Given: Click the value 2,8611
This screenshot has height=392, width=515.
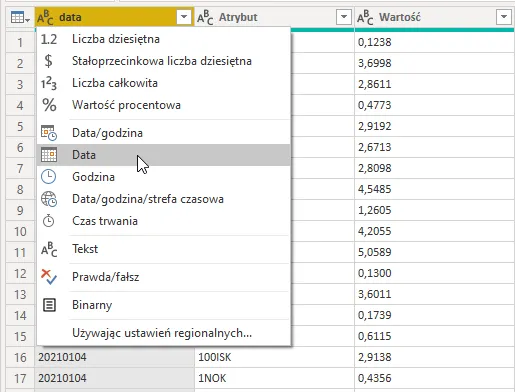Looking at the screenshot, I should pyautogui.click(x=375, y=84).
